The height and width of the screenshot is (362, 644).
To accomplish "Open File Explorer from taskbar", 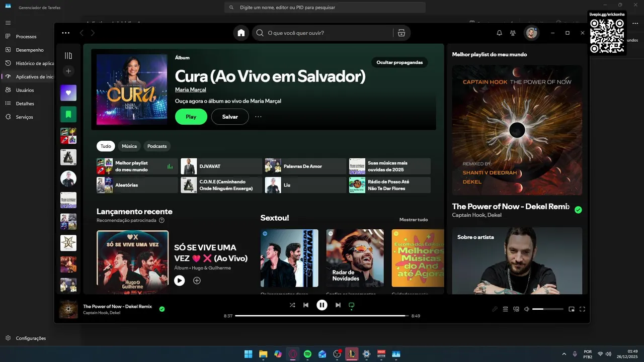I will (x=263, y=354).
